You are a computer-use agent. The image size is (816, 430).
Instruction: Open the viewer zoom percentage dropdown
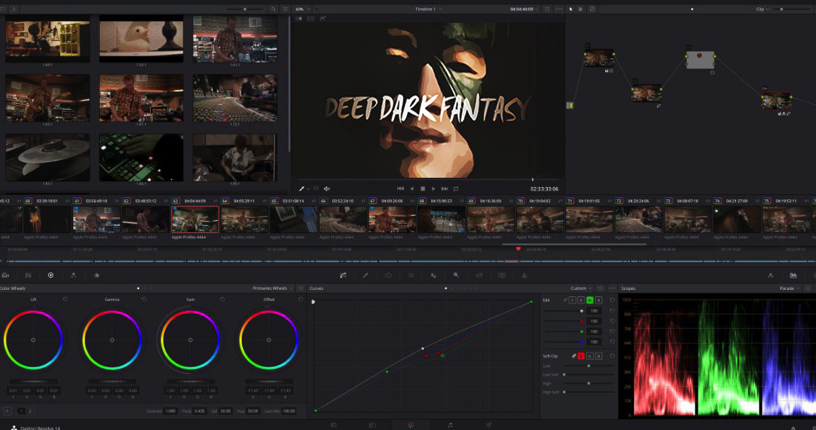pyautogui.click(x=302, y=9)
